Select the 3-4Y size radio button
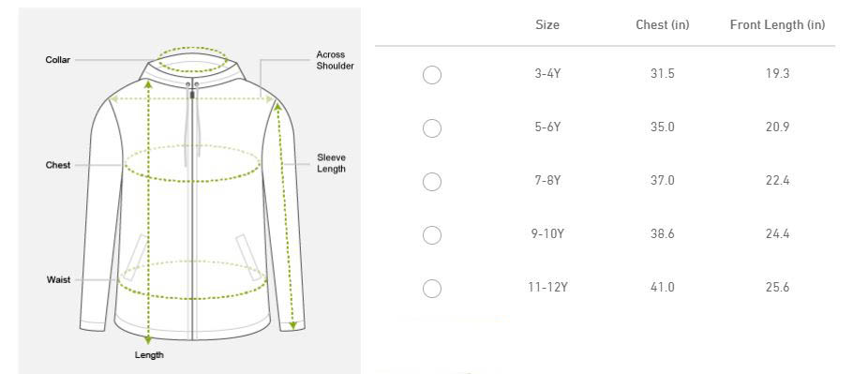This screenshot has height=374, width=868. tap(432, 75)
